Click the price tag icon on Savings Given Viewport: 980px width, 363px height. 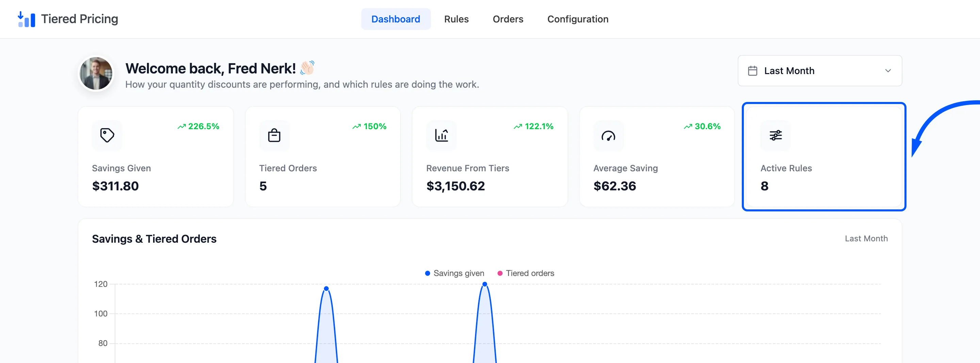[x=107, y=135]
